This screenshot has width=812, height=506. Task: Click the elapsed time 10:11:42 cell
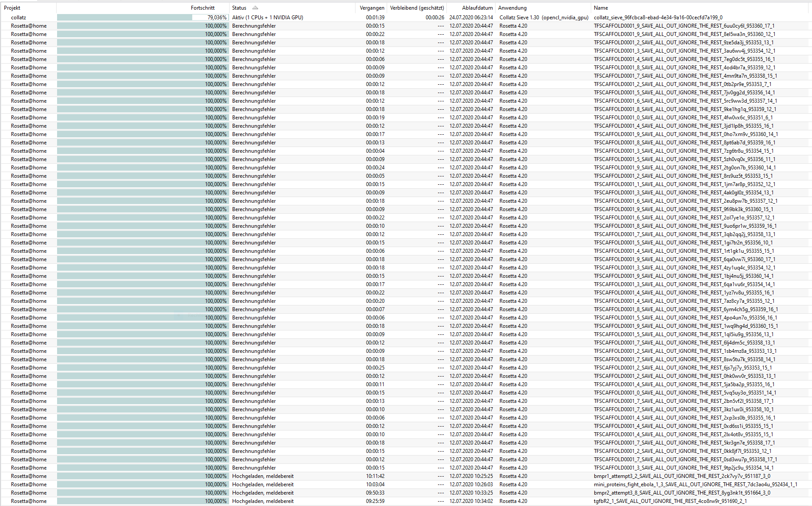375,476
